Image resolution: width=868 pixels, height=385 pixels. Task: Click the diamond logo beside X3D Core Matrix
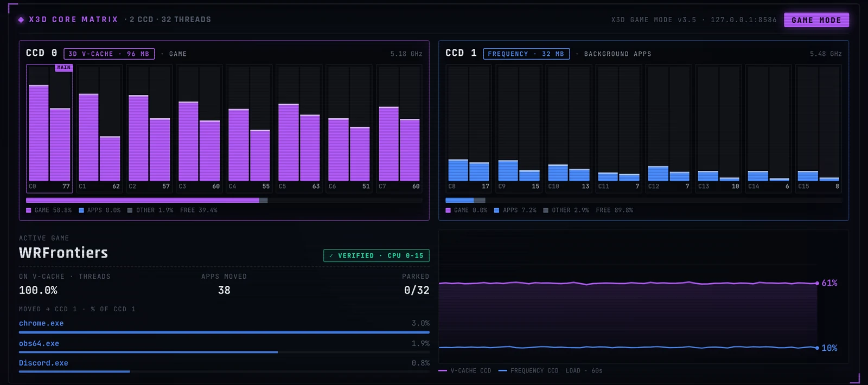(21, 20)
